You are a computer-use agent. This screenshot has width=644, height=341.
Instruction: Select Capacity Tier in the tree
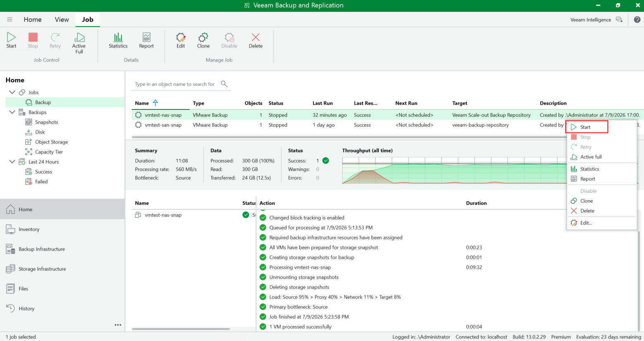(49, 152)
